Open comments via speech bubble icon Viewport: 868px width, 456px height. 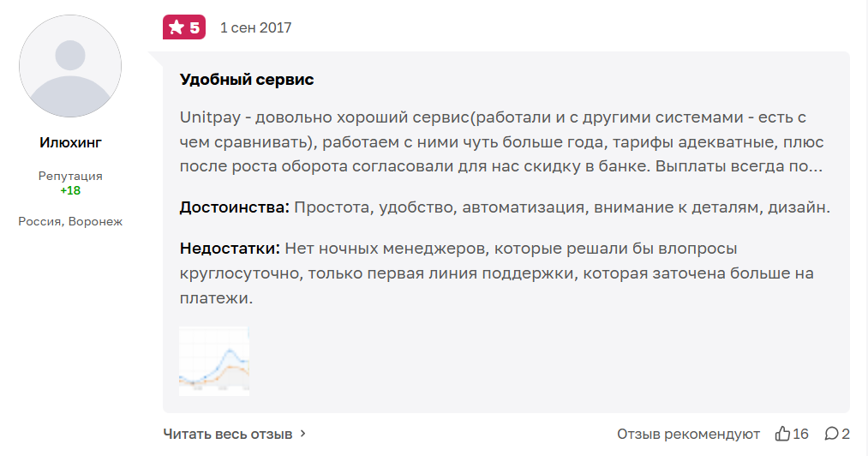[x=831, y=434]
